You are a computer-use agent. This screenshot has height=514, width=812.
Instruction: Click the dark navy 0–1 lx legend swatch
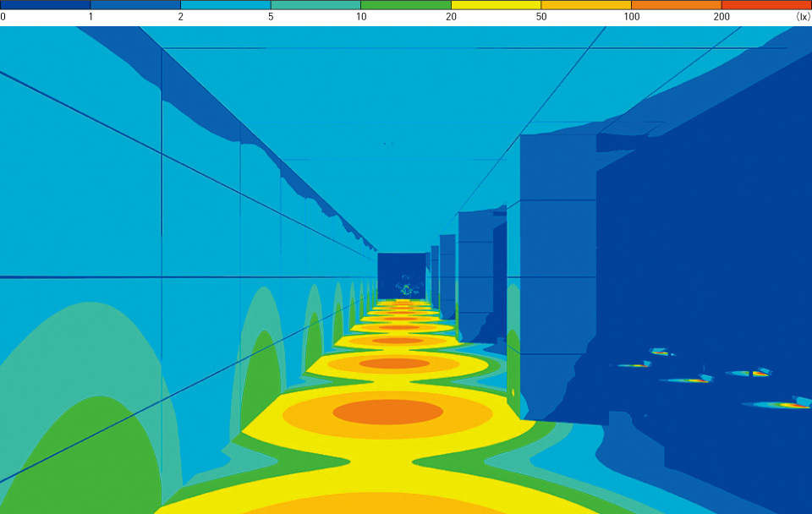(45, 4)
